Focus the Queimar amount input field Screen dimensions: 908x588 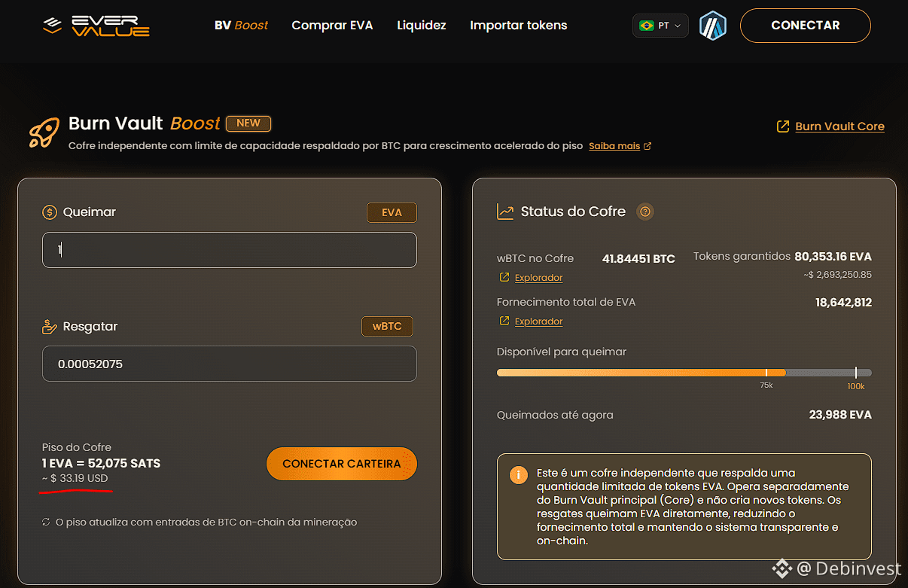pyautogui.click(x=230, y=250)
